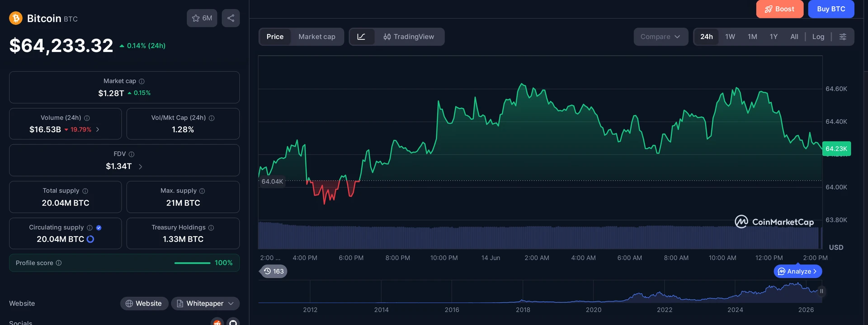
Task: Show Profile score info icon
Action: pyautogui.click(x=59, y=263)
